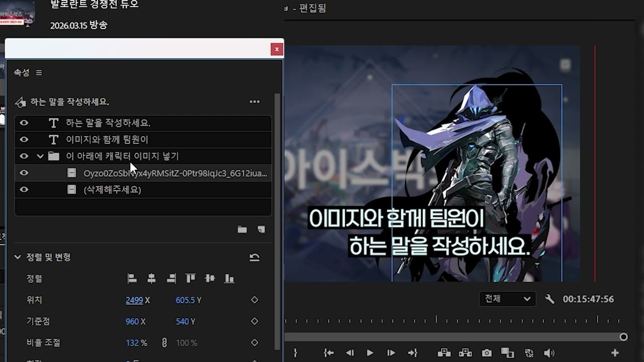Align the layer to the right edge
This screenshot has height=362, width=644.
pos(171,279)
